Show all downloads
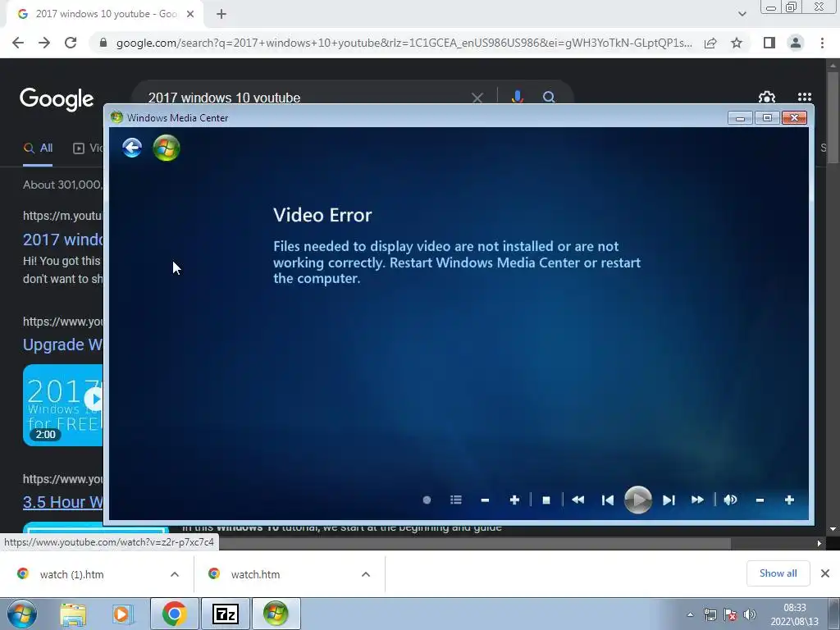 click(x=778, y=573)
